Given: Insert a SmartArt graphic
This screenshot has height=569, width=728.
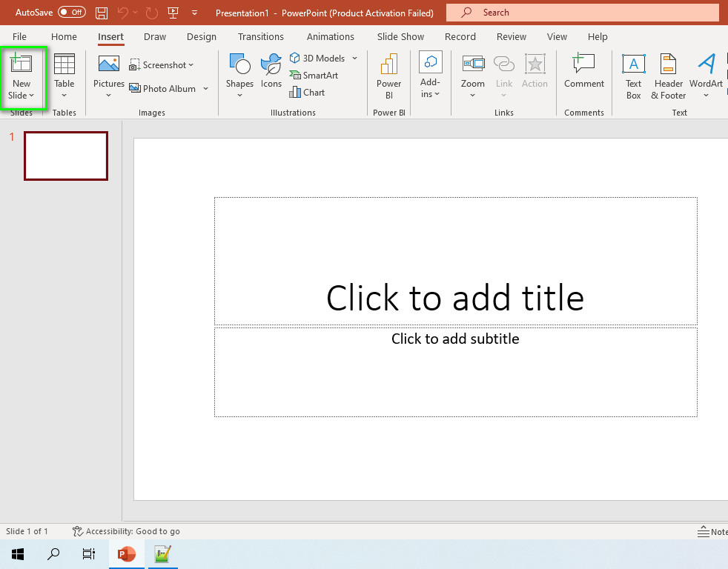Looking at the screenshot, I should [x=314, y=75].
